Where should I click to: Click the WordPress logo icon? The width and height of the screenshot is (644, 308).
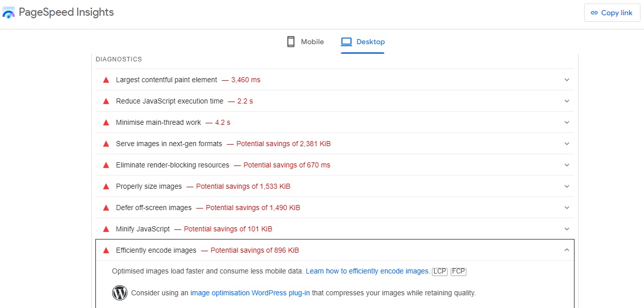click(x=120, y=293)
